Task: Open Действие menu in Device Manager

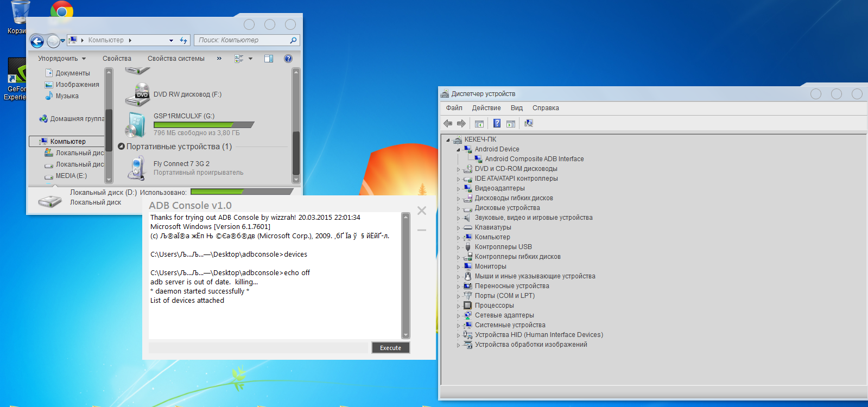Action: pyautogui.click(x=486, y=108)
